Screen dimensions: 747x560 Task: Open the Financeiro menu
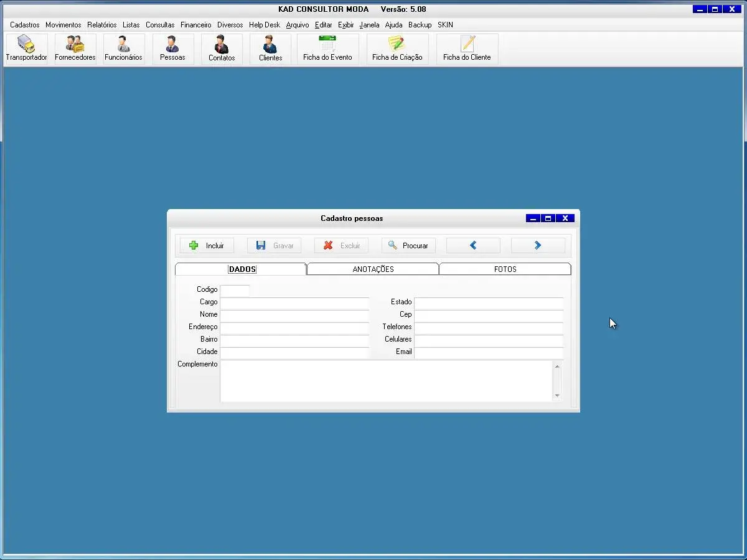pyautogui.click(x=195, y=25)
